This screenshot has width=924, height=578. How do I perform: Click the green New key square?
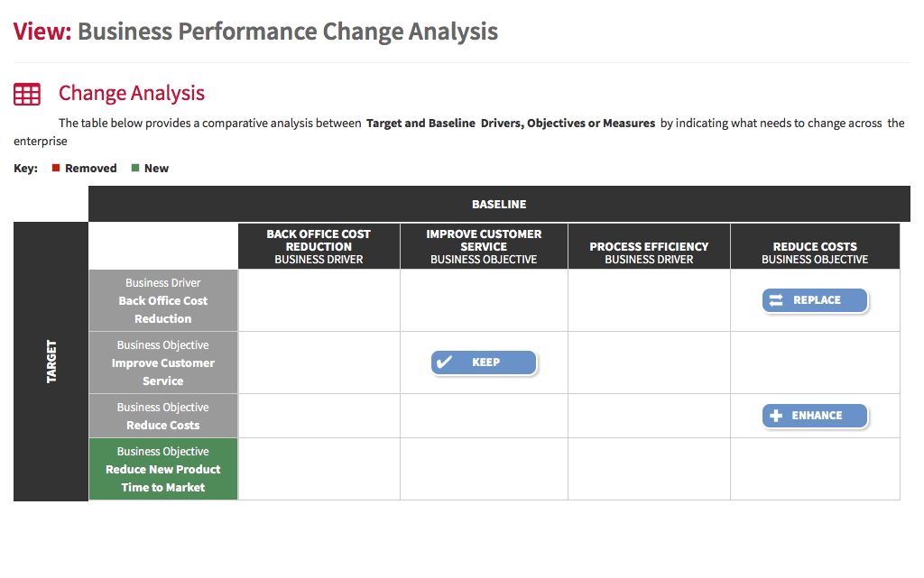(x=135, y=168)
